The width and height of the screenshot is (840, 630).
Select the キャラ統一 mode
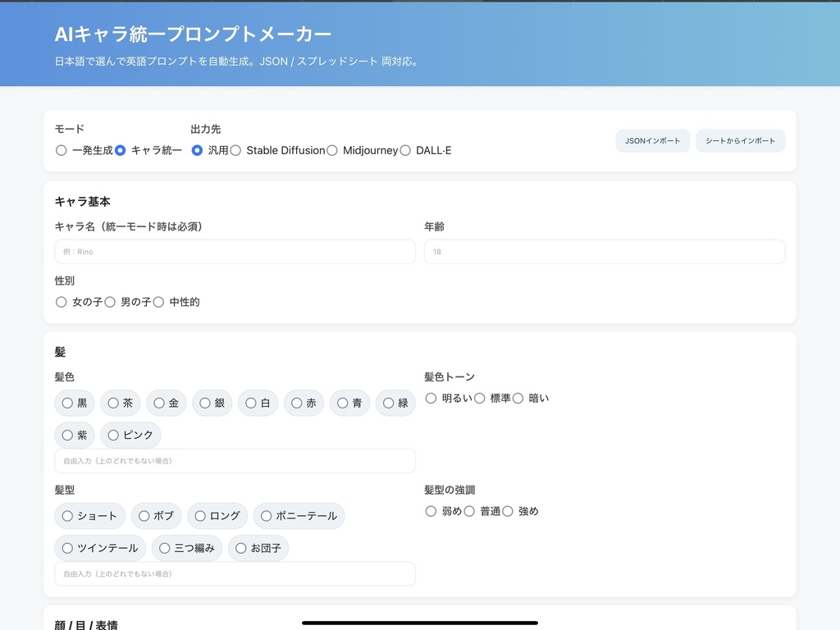121,150
